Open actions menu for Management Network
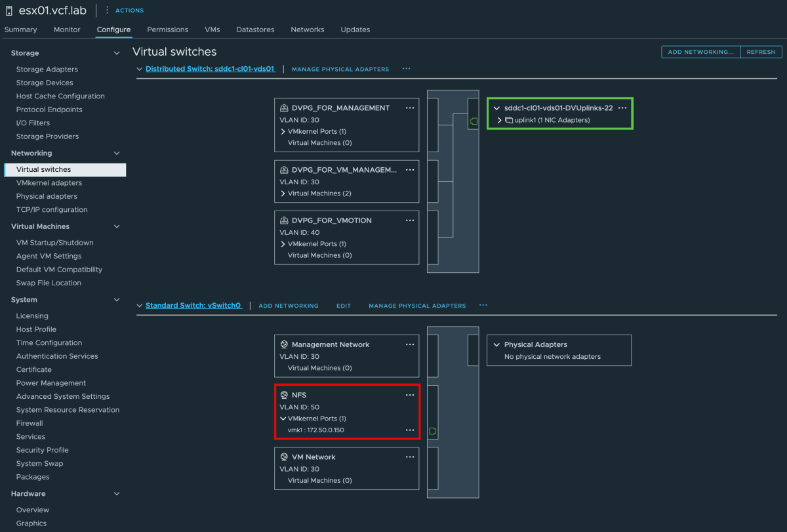This screenshot has width=787, height=532. pyautogui.click(x=410, y=344)
